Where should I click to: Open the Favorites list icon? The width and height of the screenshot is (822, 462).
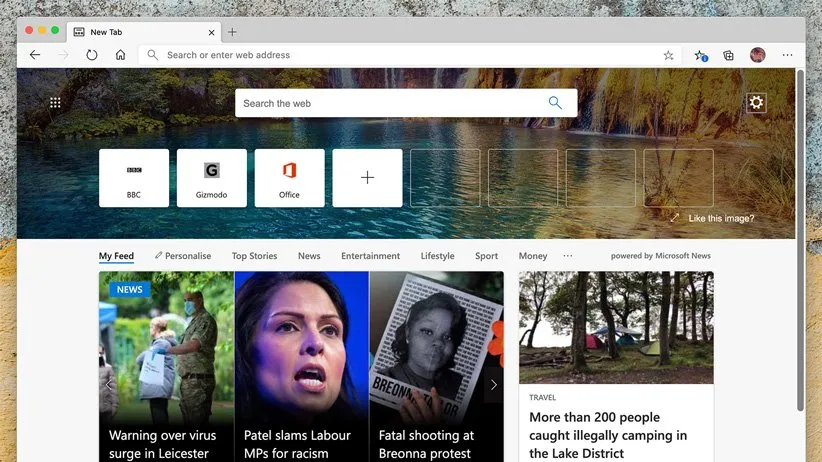700,55
